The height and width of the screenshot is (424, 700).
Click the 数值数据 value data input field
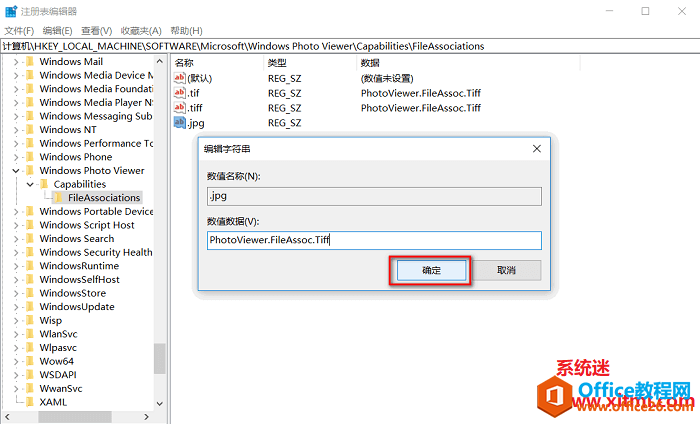tap(374, 240)
